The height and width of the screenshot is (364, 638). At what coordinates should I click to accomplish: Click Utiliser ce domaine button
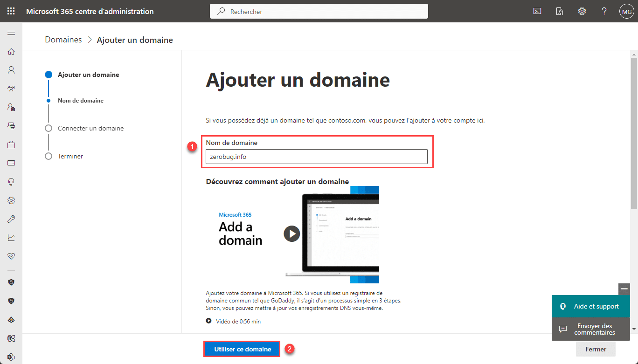(243, 349)
